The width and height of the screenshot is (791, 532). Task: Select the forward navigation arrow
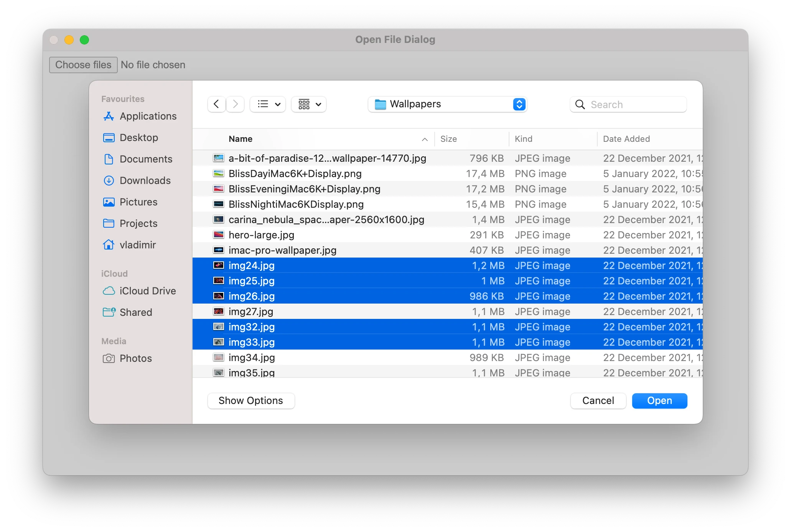235,103
